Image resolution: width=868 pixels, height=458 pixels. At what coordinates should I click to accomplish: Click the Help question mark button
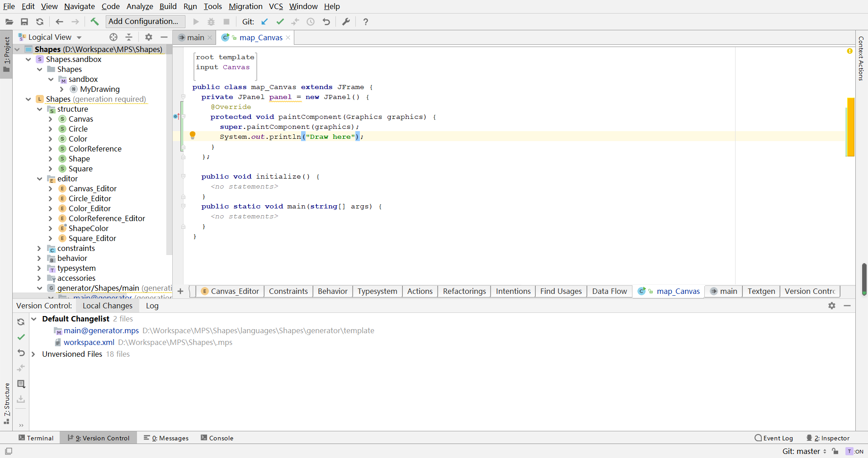(x=366, y=21)
